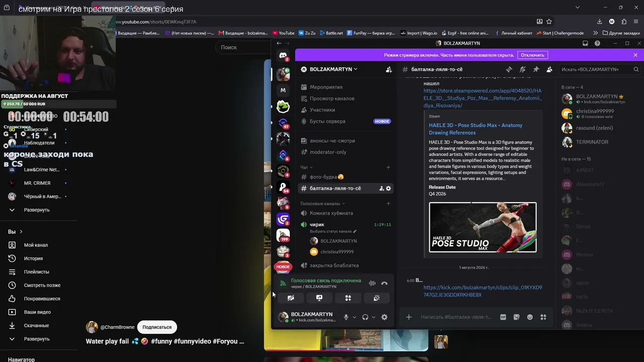644x362 pixels.
Task: Open Discord user settings gear
Action: pyautogui.click(x=384, y=317)
